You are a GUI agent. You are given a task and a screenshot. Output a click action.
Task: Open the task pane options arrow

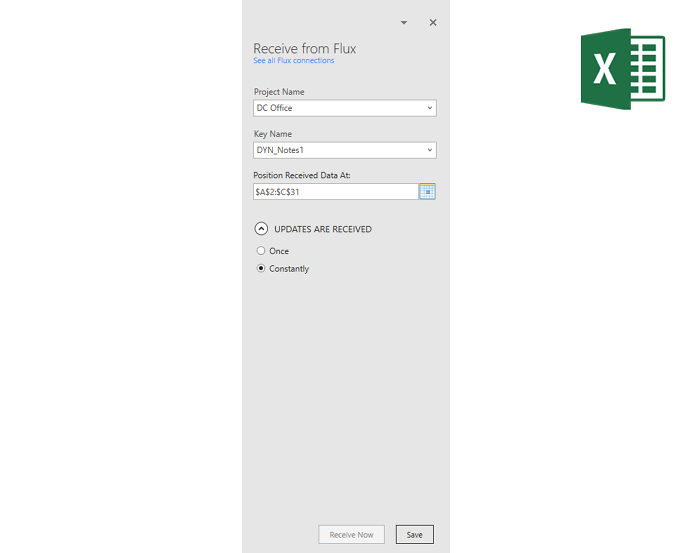pyautogui.click(x=403, y=23)
